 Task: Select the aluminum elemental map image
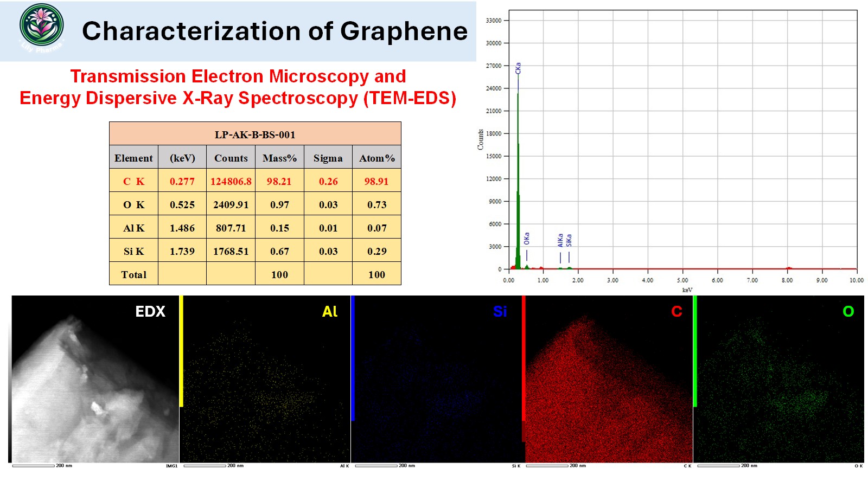[x=266, y=380]
